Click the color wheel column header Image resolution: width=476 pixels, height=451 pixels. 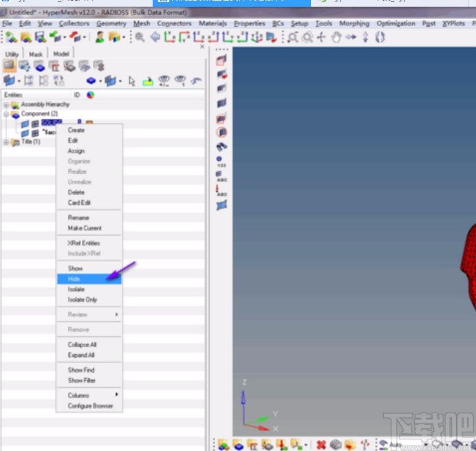pos(90,95)
